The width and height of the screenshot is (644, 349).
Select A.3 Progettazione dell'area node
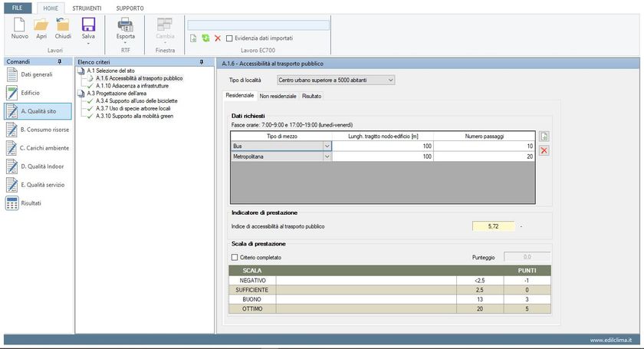(x=117, y=94)
